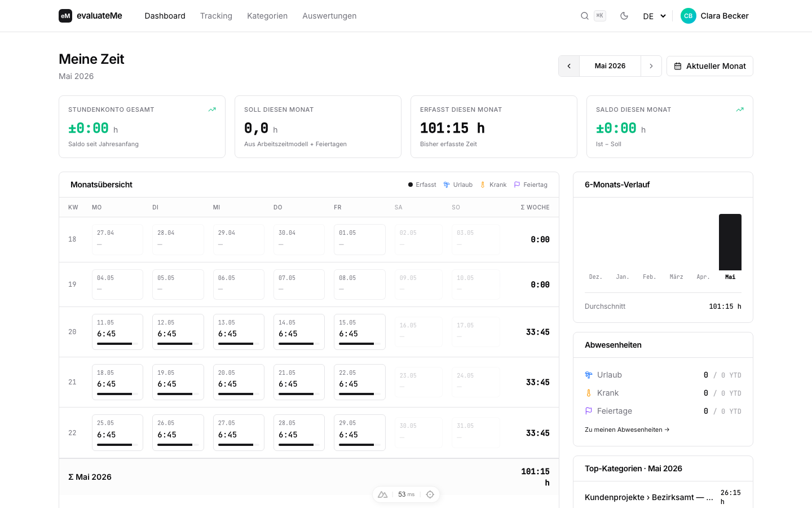
Task: Go to next month with right chevron
Action: [651, 66]
